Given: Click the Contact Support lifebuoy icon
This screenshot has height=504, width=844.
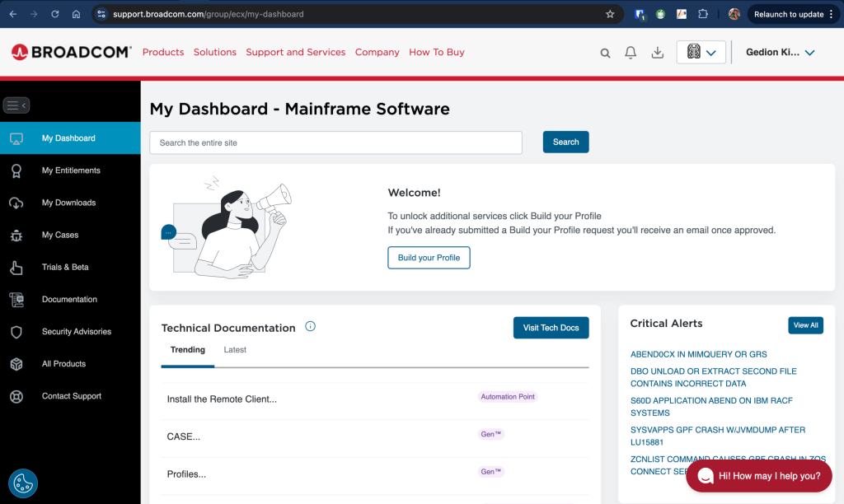Looking at the screenshot, I should 16,396.
